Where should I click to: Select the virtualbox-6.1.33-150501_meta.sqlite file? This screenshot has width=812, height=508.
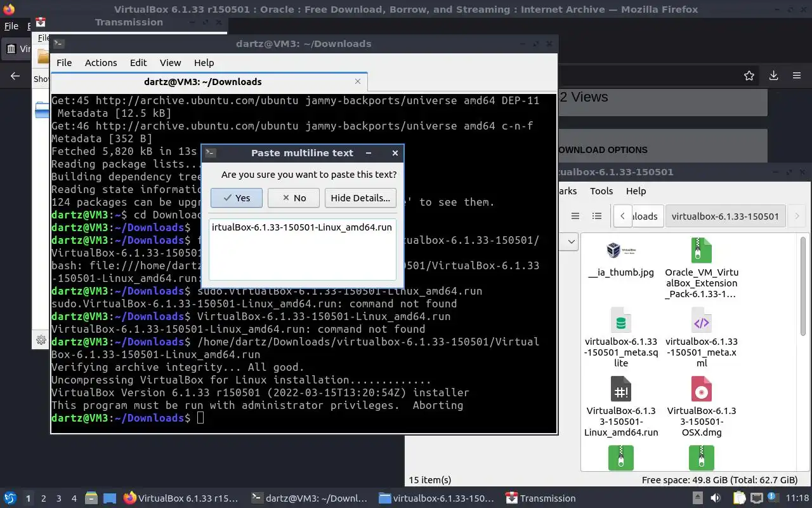pos(621,338)
